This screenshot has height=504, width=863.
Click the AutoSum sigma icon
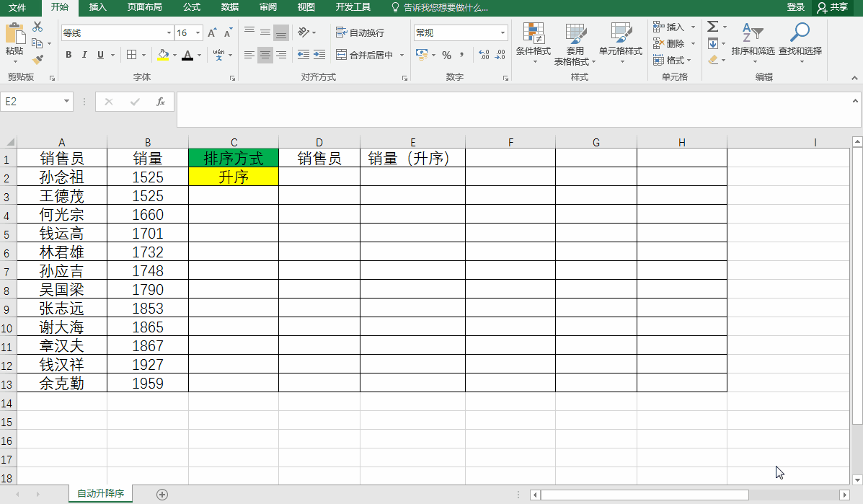click(713, 27)
